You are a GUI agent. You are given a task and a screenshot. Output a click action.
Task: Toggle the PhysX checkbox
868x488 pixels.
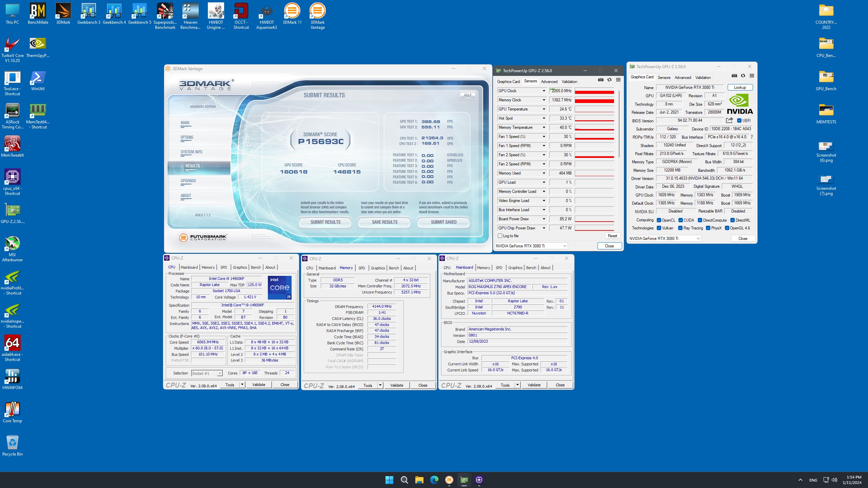708,228
